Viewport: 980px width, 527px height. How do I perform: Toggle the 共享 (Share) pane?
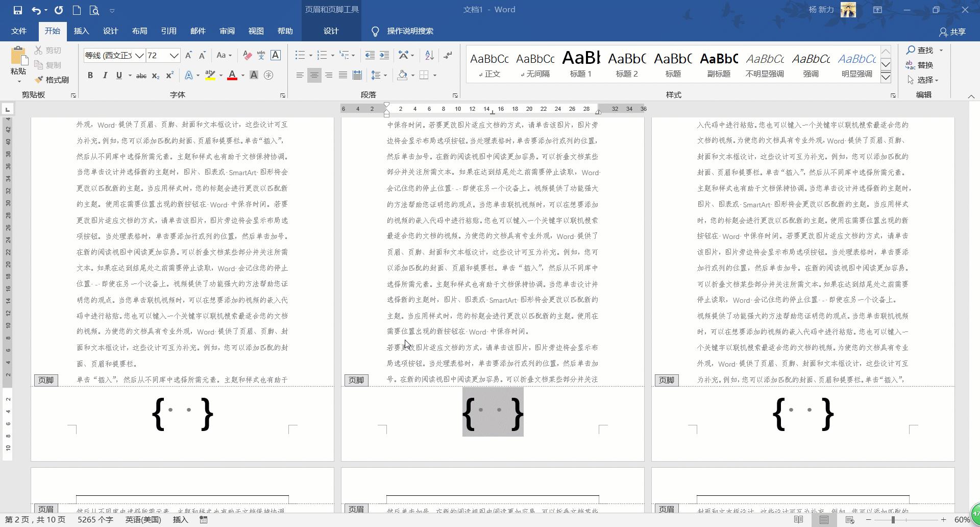tap(953, 31)
